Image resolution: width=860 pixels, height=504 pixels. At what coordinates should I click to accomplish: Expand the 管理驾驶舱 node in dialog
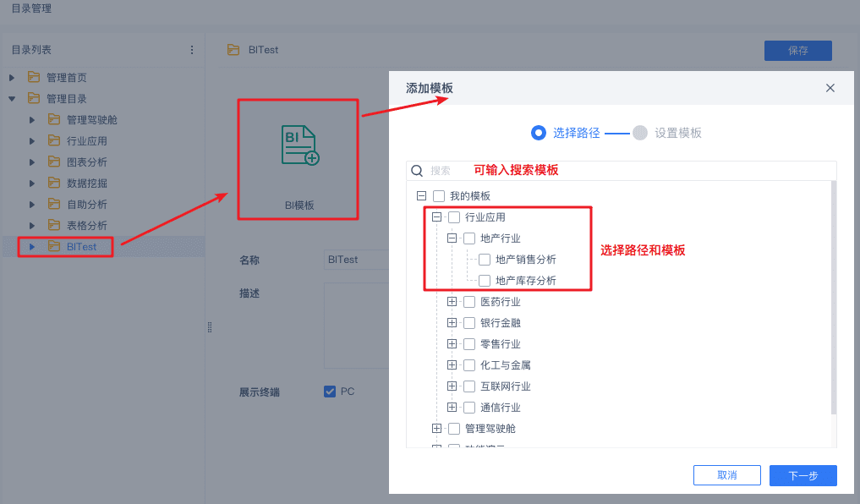436,429
